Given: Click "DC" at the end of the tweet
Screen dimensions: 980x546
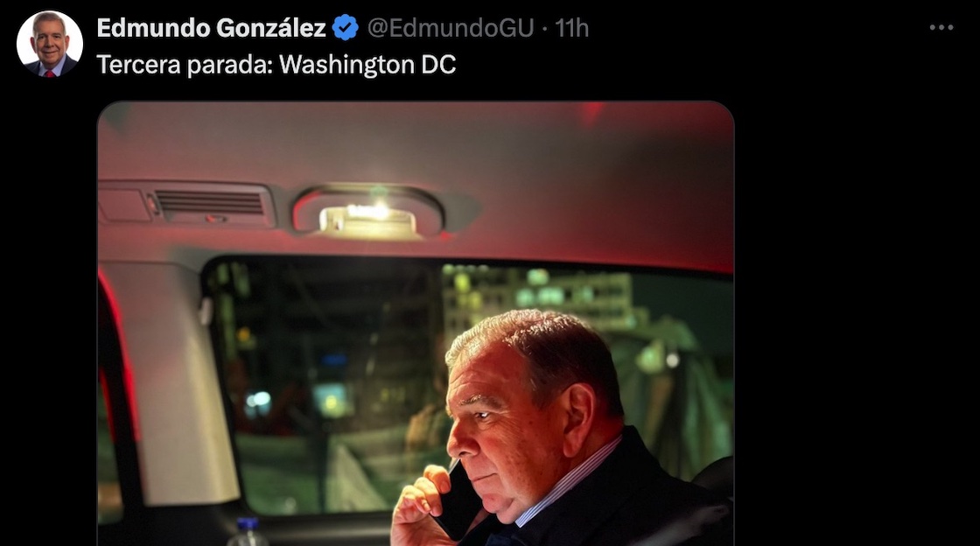Looking at the screenshot, I should click(443, 65).
